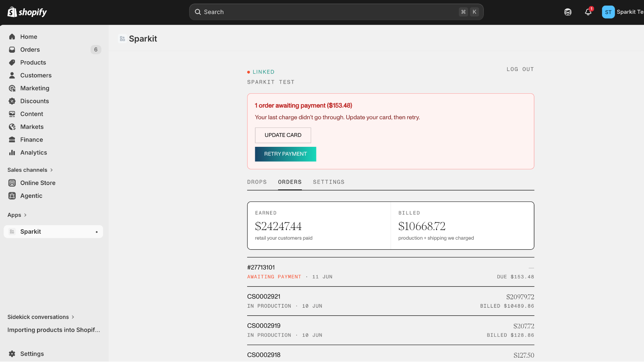Expand the Sales channels section

click(x=30, y=170)
